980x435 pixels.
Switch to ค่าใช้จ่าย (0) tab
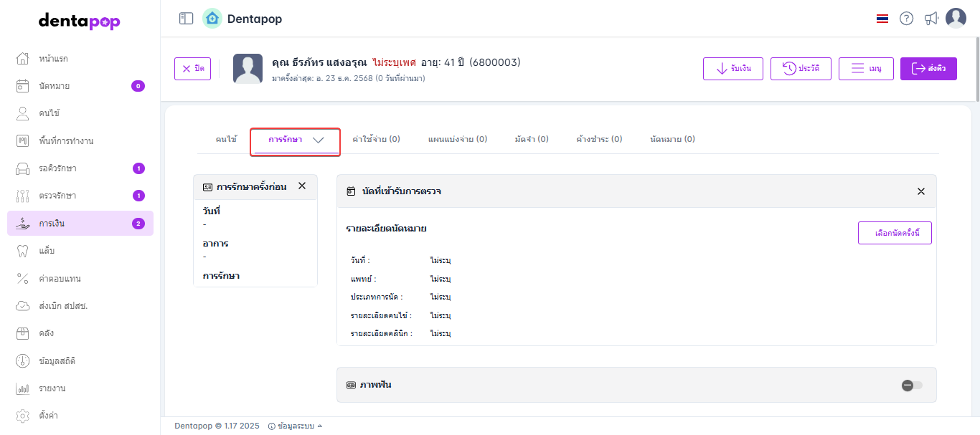(x=376, y=139)
